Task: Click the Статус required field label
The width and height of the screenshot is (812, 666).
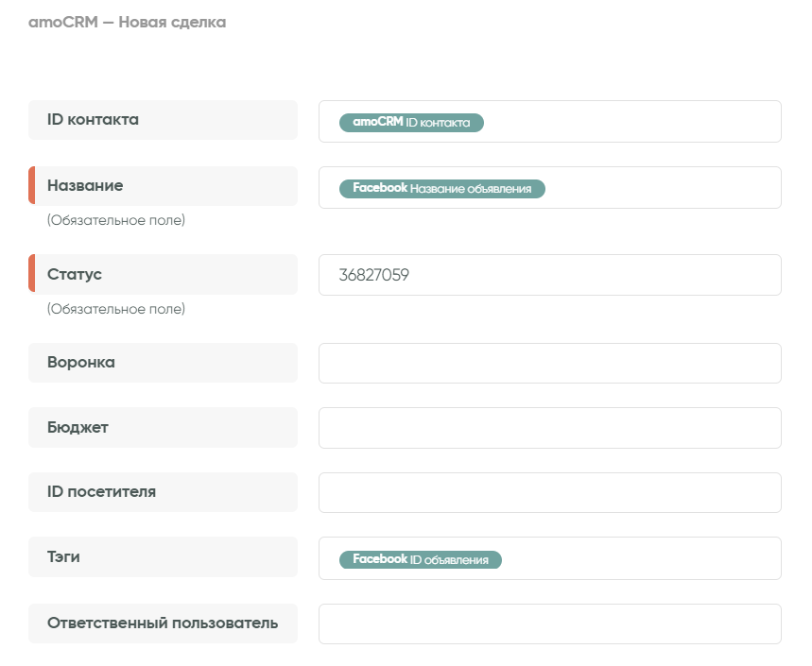Action: (x=75, y=274)
